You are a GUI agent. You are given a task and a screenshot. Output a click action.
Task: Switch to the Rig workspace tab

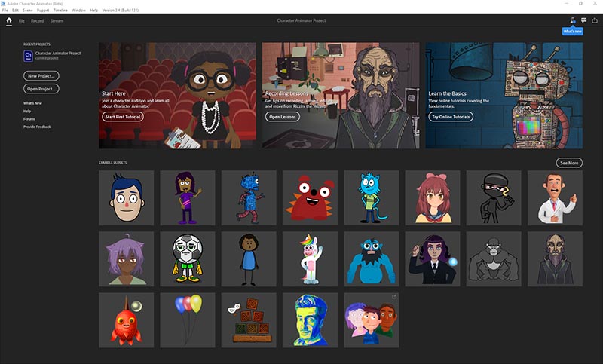coord(22,21)
